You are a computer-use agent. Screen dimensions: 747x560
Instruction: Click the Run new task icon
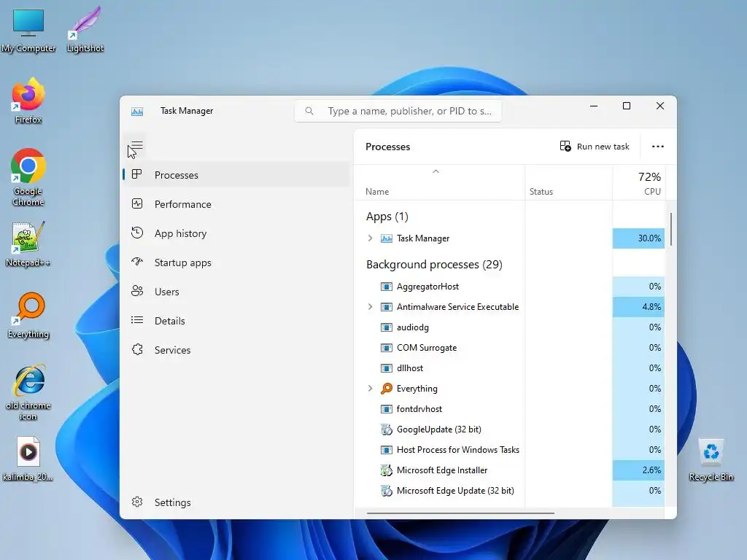(x=565, y=146)
